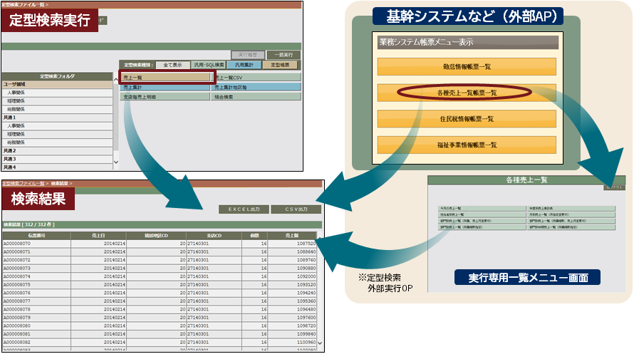Export results with CSV出力
The height and width of the screenshot is (364, 634).
coord(296,209)
